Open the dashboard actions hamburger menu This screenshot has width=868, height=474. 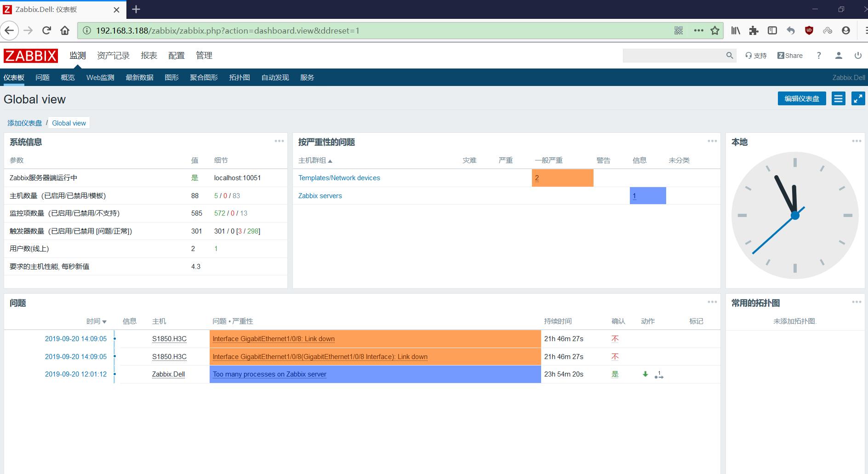(x=838, y=99)
